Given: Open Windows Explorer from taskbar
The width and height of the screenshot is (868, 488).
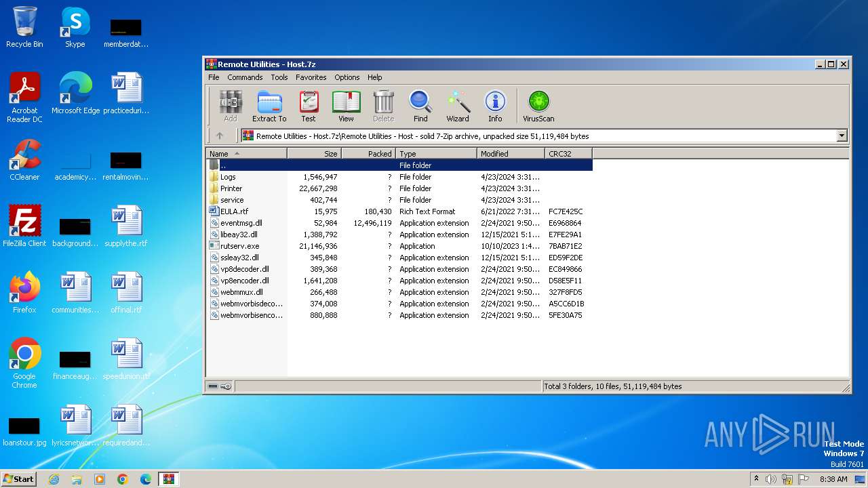Looking at the screenshot, I should (77, 479).
